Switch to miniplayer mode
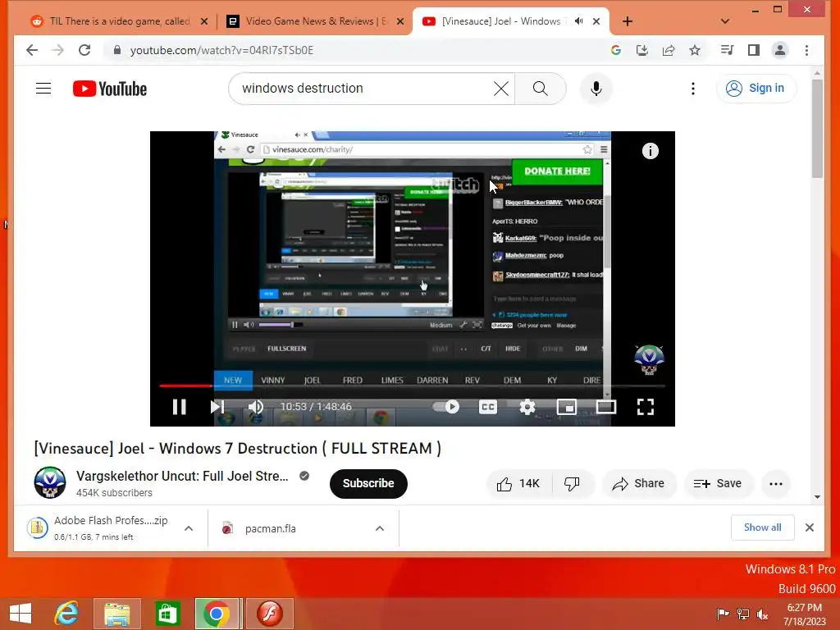 pyautogui.click(x=566, y=407)
